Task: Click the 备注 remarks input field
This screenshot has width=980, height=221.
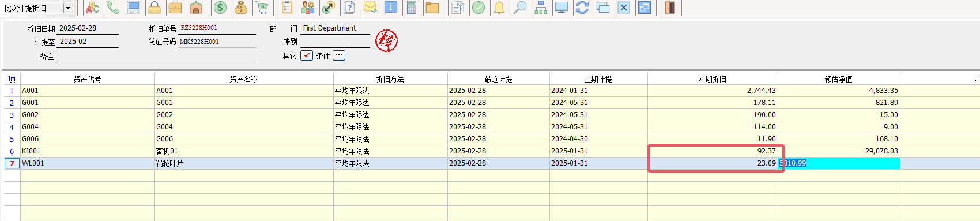Action: 156,57
